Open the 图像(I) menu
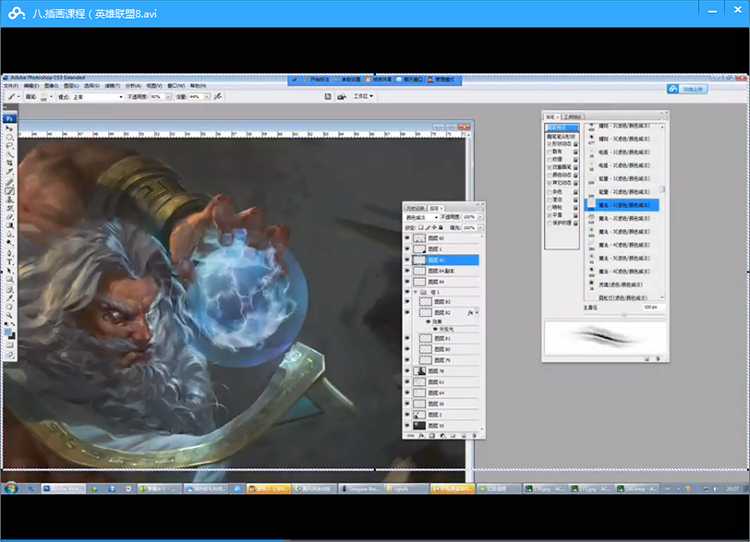Viewport: 750px width, 542px height. [51, 86]
